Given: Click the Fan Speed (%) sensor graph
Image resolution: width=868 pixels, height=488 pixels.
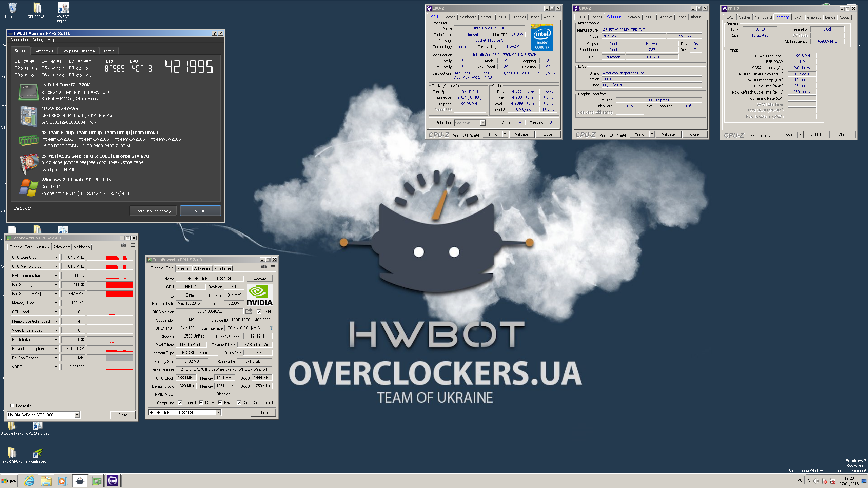Looking at the screenshot, I should (x=110, y=285).
